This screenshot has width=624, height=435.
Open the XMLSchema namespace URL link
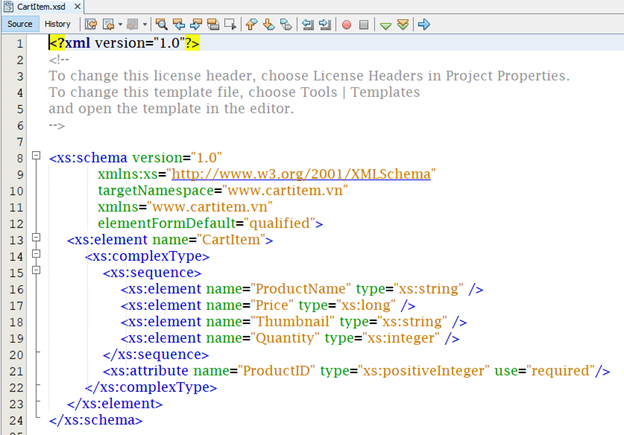301,174
